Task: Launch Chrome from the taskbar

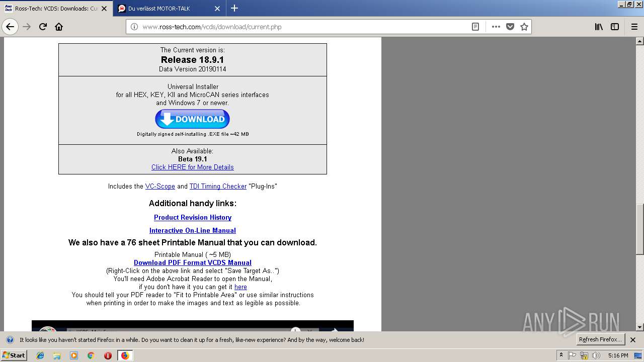Action: coord(91,355)
